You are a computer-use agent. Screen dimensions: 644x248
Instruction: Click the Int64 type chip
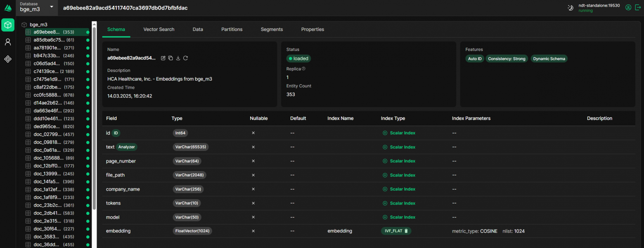point(180,133)
